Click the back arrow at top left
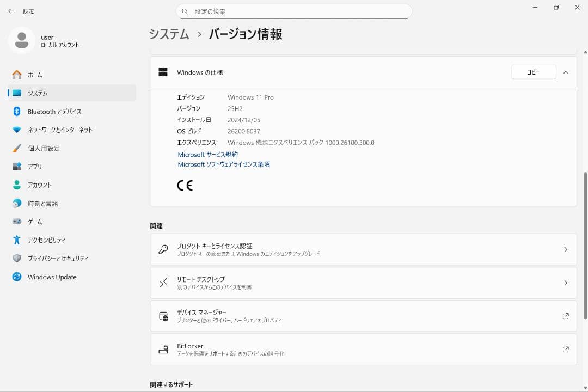This screenshot has width=588, height=392. [x=10, y=11]
